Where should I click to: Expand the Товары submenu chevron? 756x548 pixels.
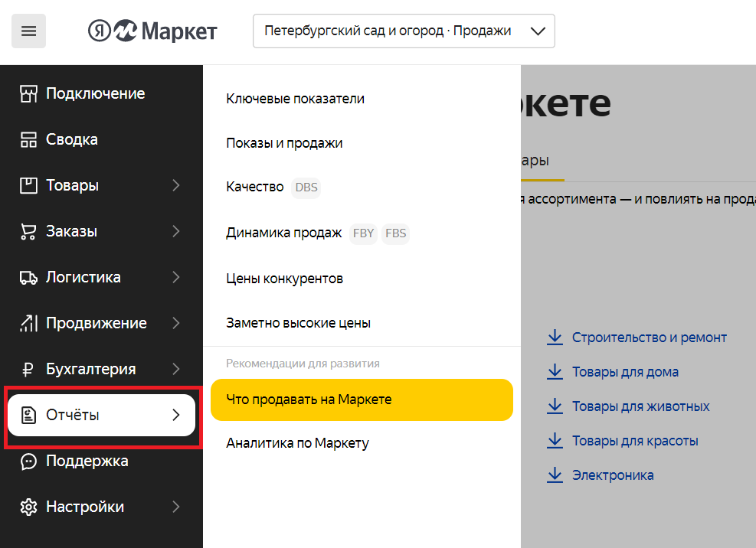pos(176,185)
